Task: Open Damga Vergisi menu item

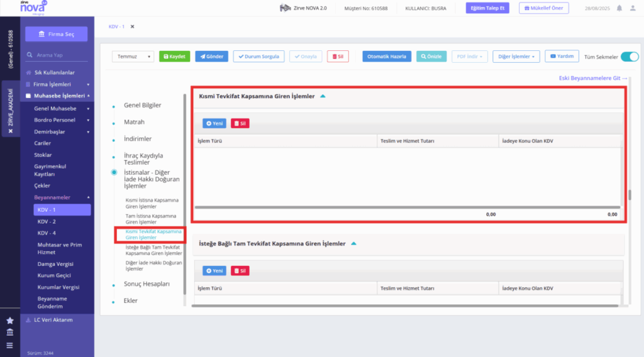Action: [x=55, y=264]
